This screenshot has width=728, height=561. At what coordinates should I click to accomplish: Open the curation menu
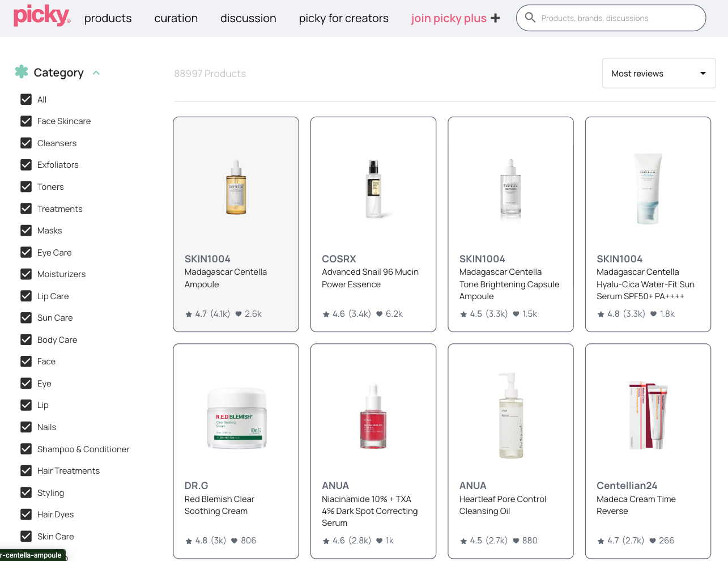tap(176, 18)
